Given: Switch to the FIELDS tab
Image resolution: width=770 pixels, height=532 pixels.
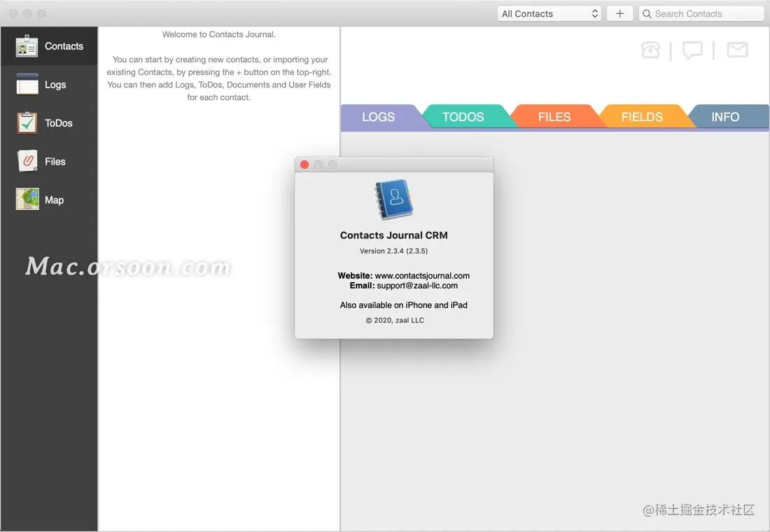Looking at the screenshot, I should (642, 117).
